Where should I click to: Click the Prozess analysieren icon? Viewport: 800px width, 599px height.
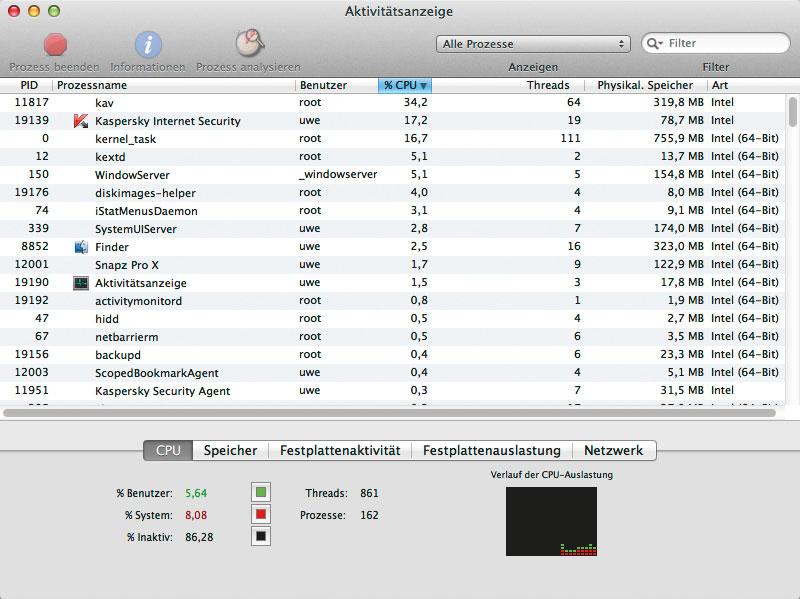click(x=249, y=44)
